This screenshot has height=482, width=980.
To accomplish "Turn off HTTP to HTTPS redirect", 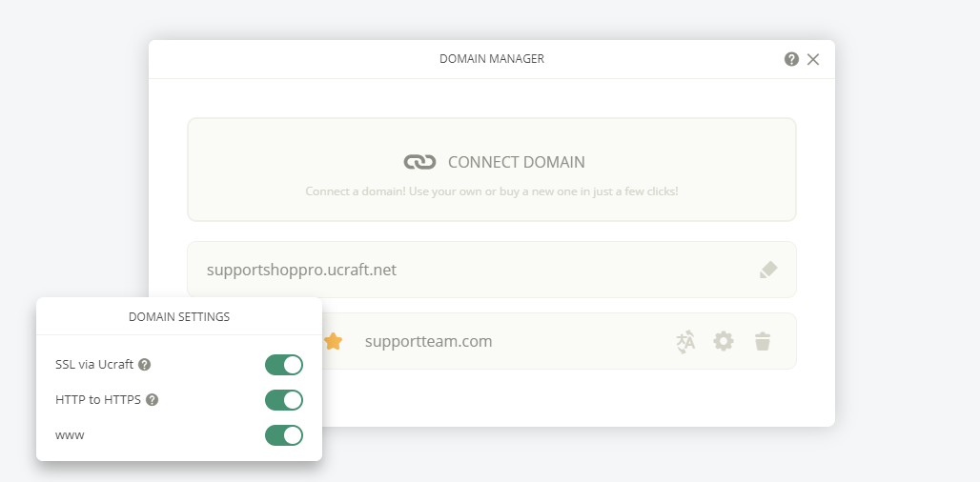I will click(x=284, y=400).
